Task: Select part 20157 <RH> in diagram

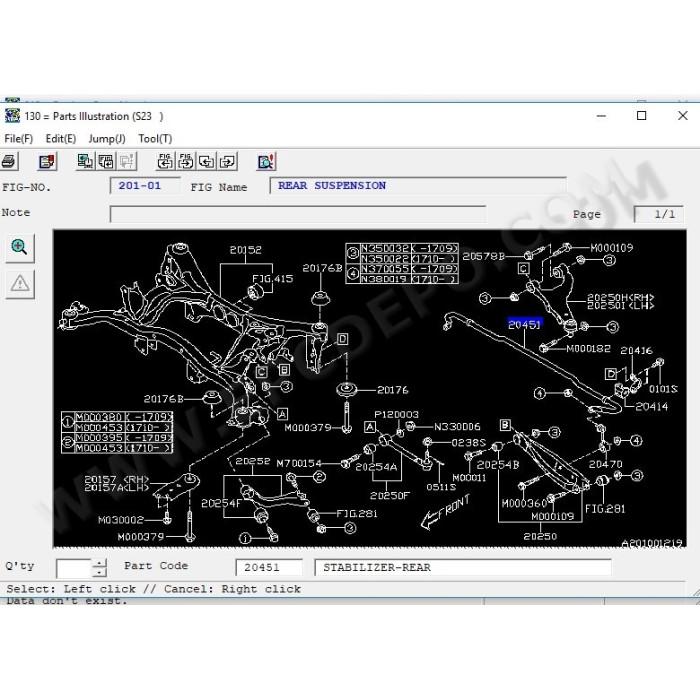Action: 117,479
